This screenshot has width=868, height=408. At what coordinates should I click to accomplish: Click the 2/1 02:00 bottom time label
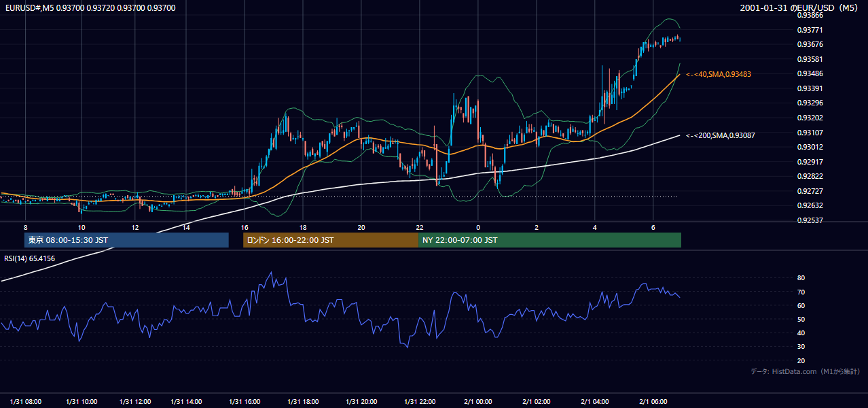[537, 401]
